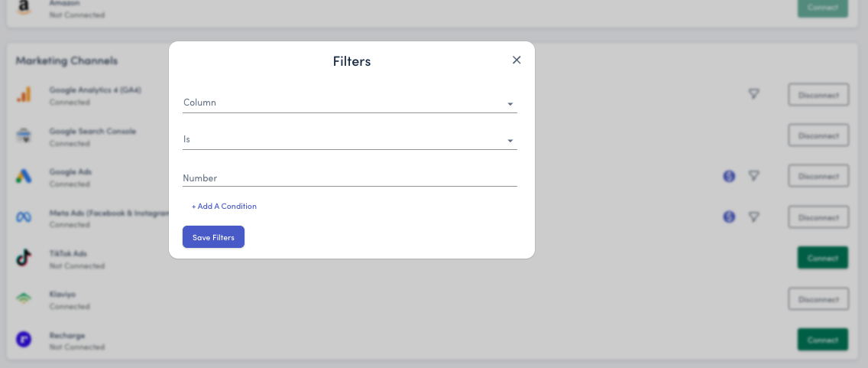Click the TikTok Ads logo icon

pyautogui.click(x=24, y=258)
